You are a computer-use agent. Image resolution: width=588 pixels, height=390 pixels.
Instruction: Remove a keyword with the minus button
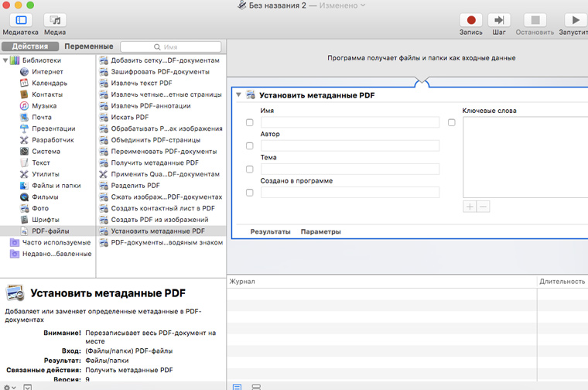point(484,207)
